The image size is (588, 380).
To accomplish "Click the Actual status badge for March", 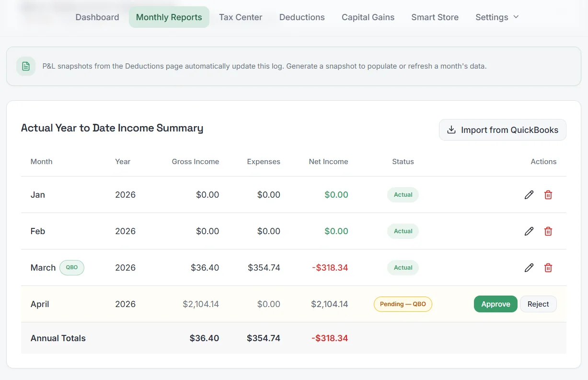I will pos(403,268).
